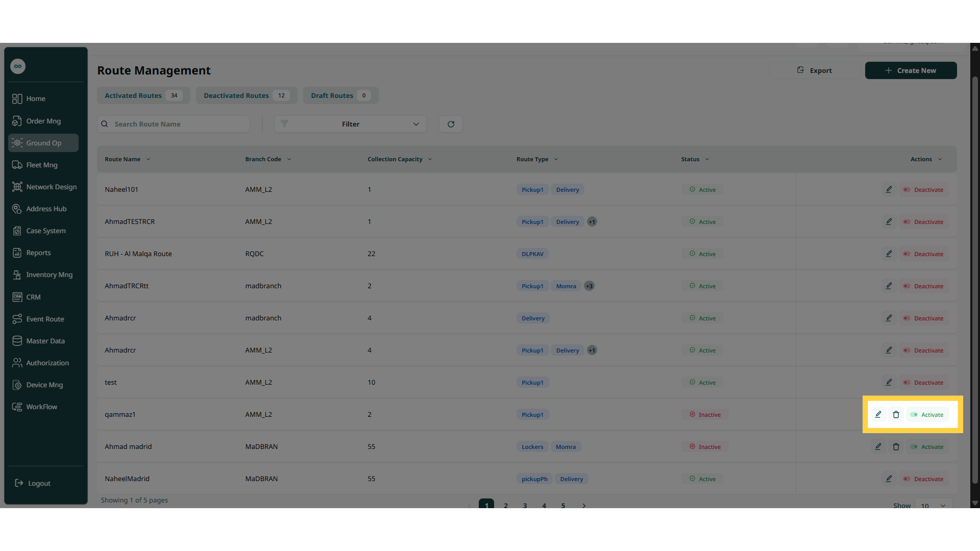Open the Filter dropdown

coord(350,124)
